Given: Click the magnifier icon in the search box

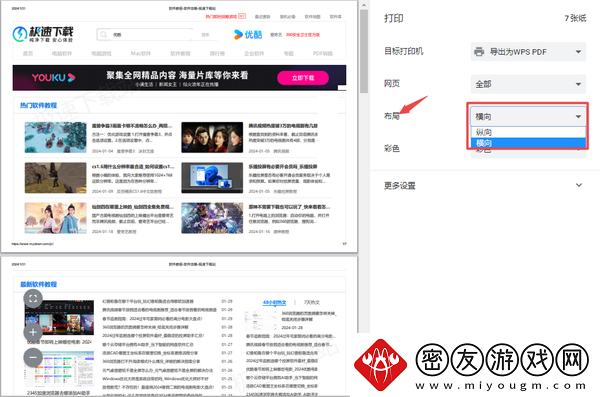Looking at the screenshot, I should pyautogui.click(x=103, y=34).
